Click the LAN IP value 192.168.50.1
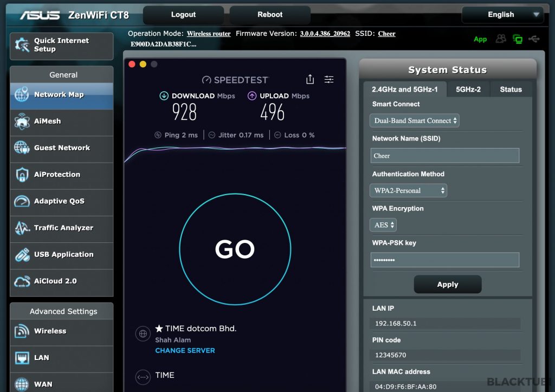The width and height of the screenshot is (555, 392). pyautogui.click(x=396, y=323)
